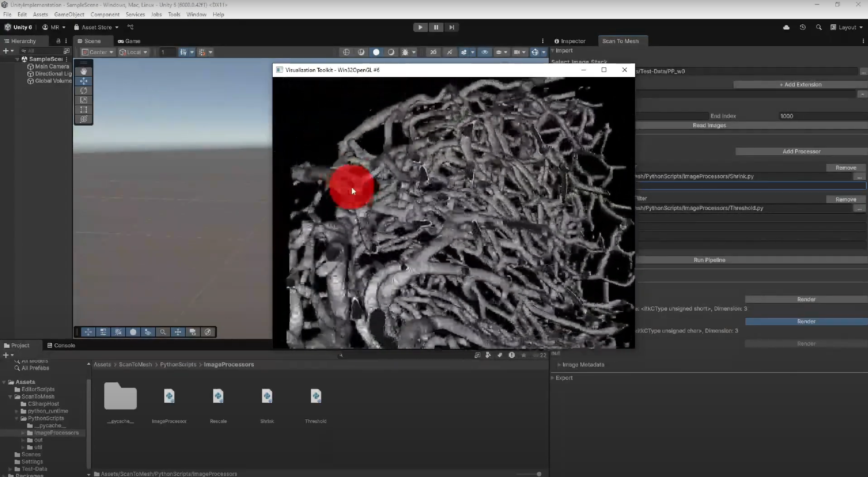Open the Undo History icon
Screen dimensions: 868x477
pyautogui.click(x=802, y=27)
